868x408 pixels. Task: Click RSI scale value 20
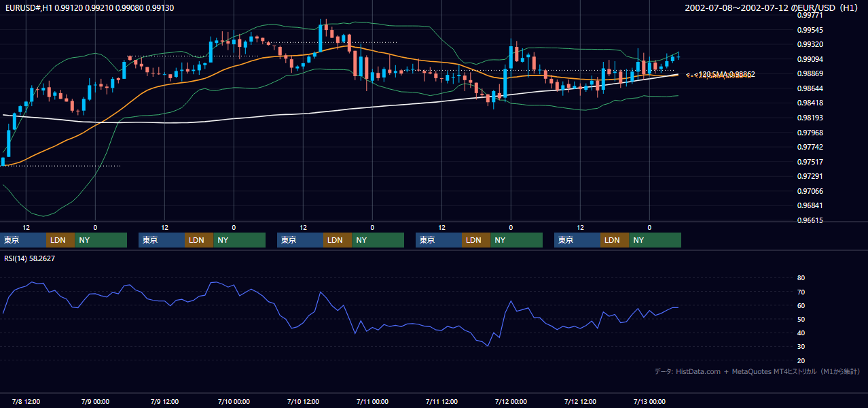[x=801, y=360]
